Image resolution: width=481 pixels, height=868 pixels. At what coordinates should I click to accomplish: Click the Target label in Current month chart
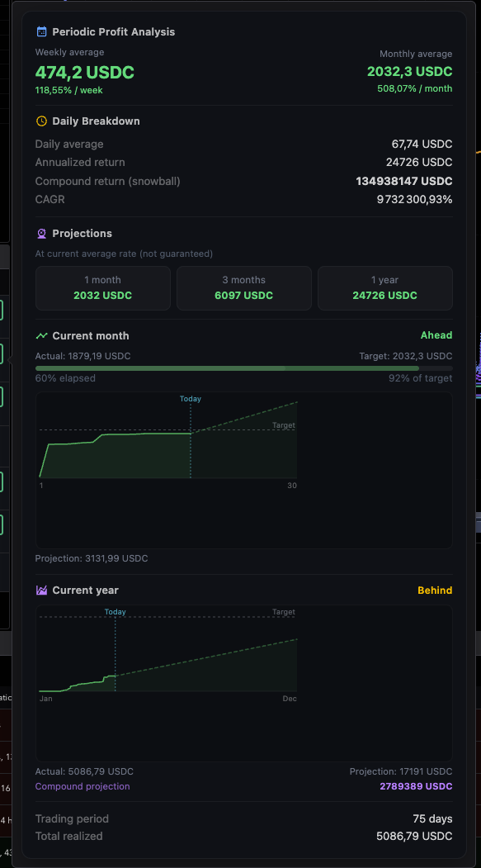coord(284,425)
